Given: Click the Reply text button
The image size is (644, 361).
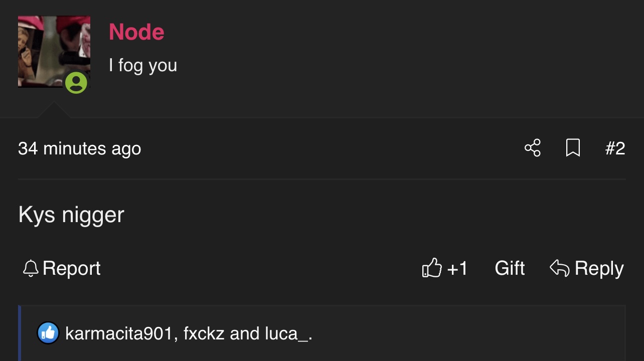Looking at the screenshot, I should [599, 269].
